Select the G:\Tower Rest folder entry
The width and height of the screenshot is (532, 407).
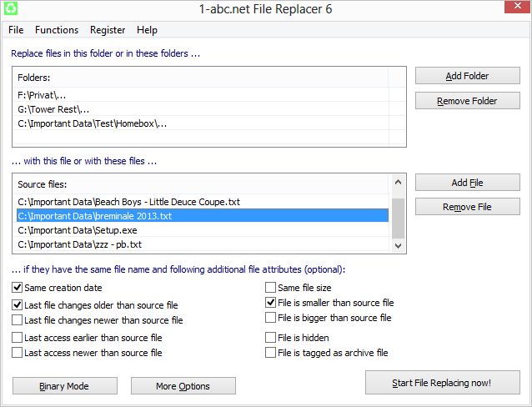pos(53,109)
